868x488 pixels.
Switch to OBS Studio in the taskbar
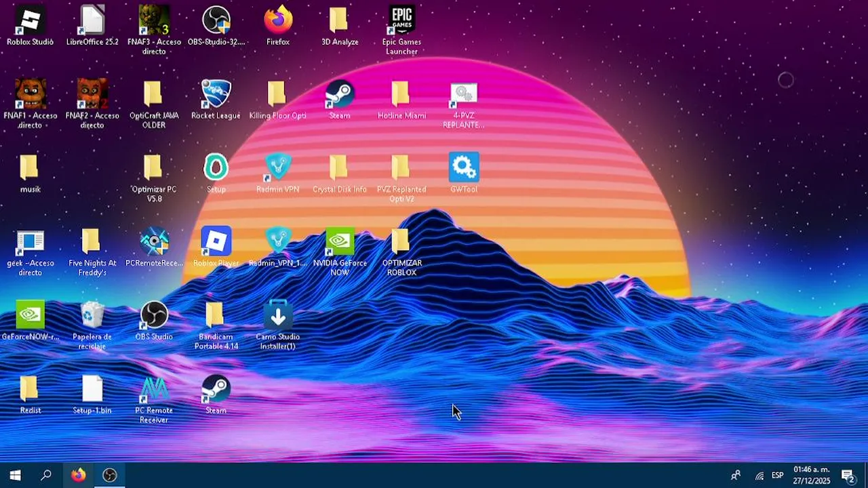tap(109, 475)
